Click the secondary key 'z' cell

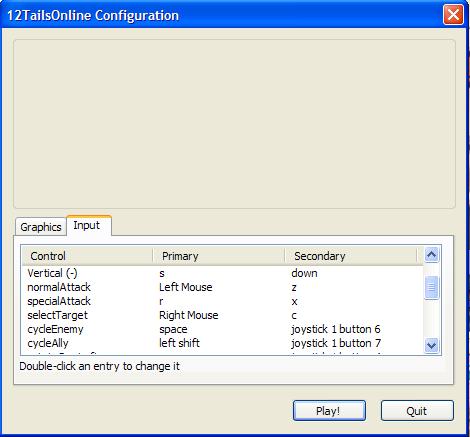click(294, 288)
